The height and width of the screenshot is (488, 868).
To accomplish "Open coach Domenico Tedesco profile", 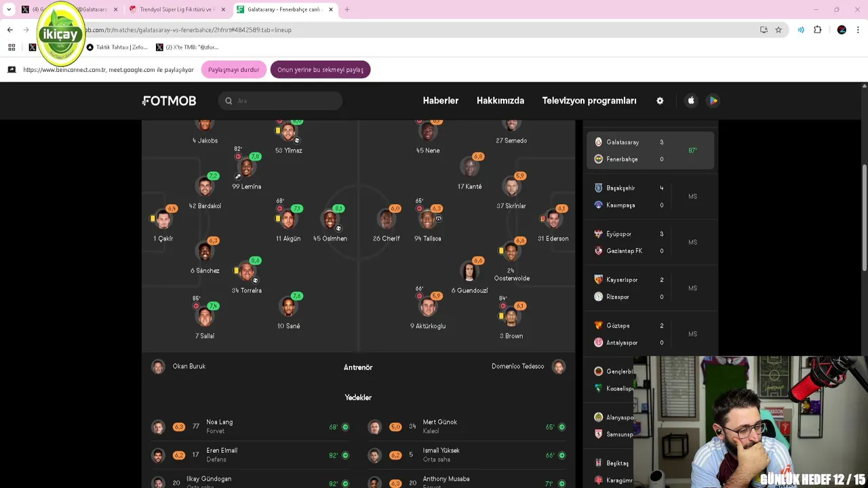I will [528, 367].
